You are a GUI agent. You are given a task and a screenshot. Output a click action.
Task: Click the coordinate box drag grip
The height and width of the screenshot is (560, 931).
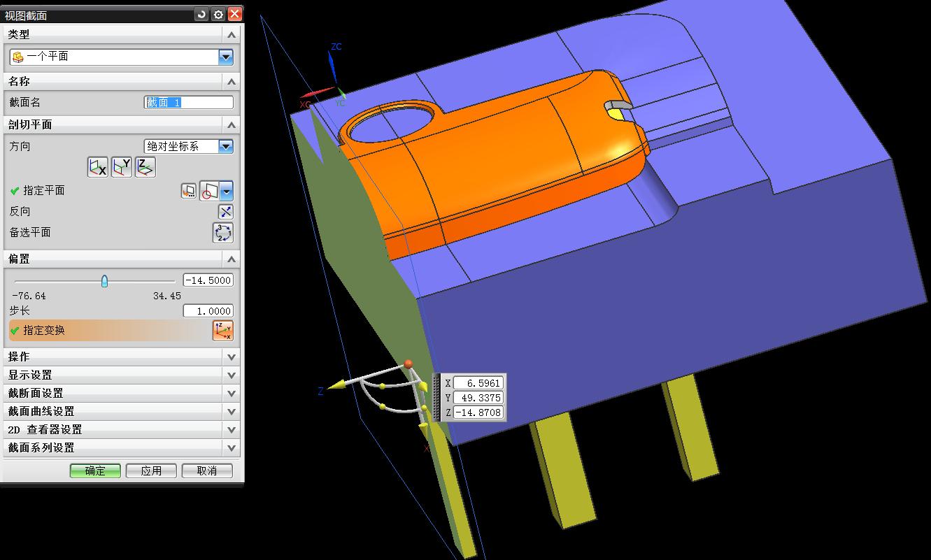coord(437,397)
